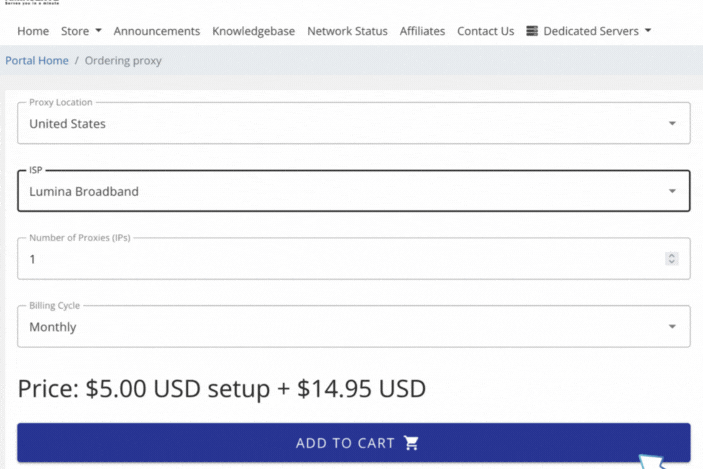The height and width of the screenshot is (469, 703).
Task: Expand the Proxy Location dropdown
Action: 672,124
